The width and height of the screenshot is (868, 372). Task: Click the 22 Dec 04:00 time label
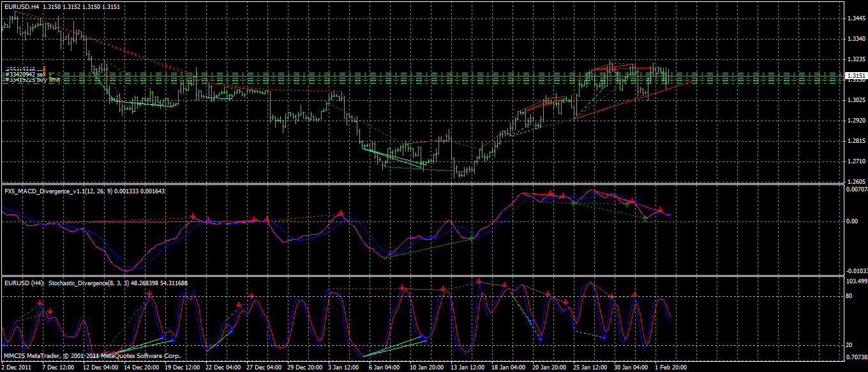(223, 368)
